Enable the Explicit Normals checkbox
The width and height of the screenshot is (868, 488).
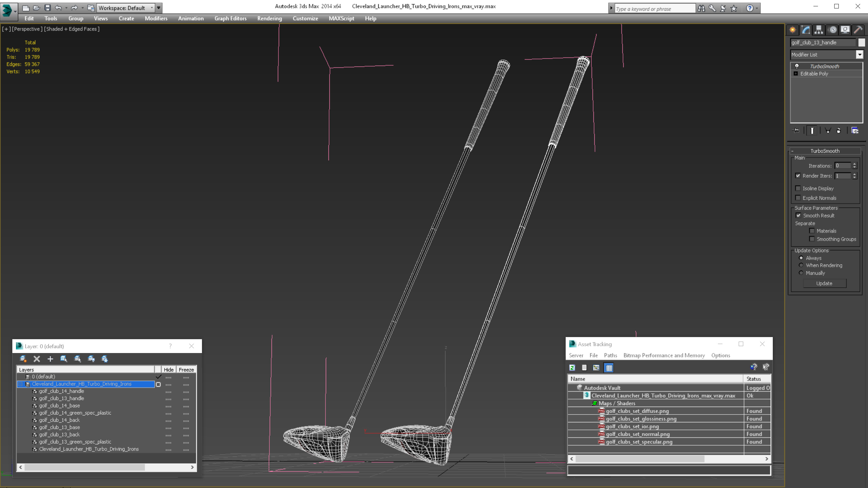coord(798,198)
